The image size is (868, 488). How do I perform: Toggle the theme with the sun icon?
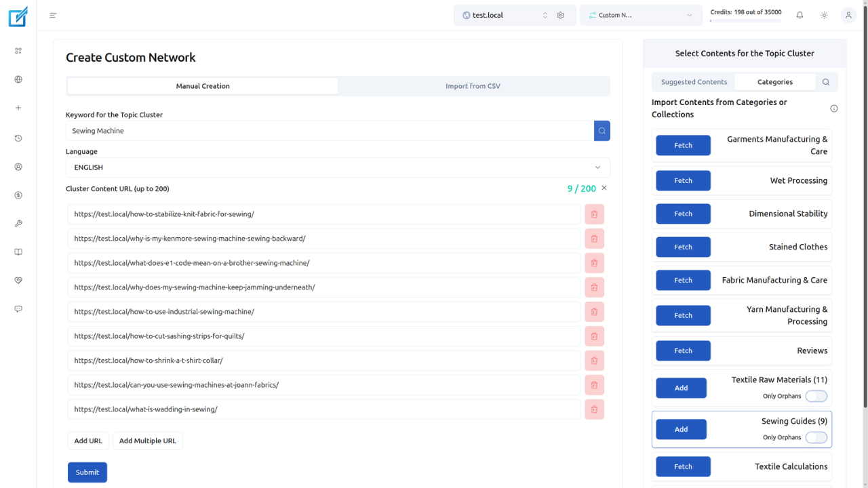pyautogui.click(x=824, y=14)
